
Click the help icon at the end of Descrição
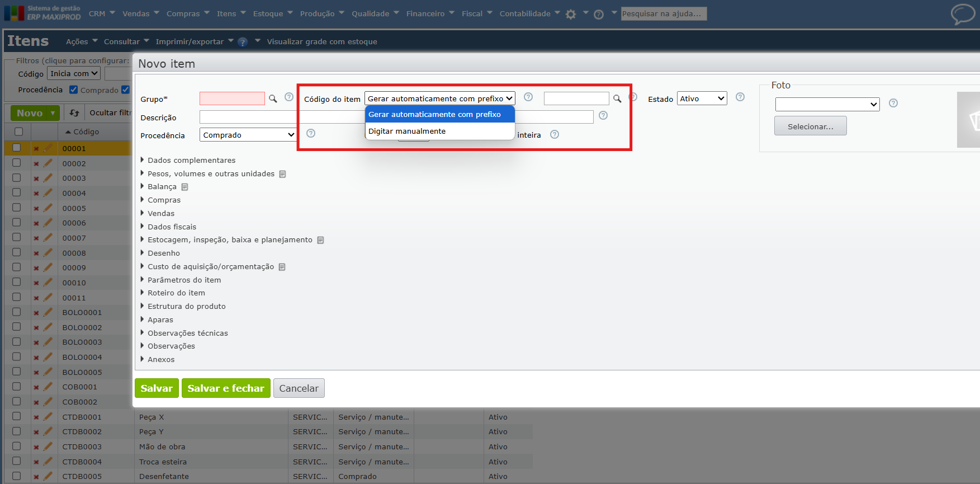click(x=603, y=115)
